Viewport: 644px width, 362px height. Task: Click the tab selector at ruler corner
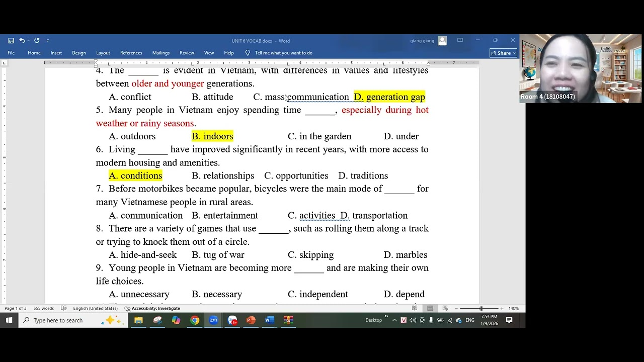pos(5,63)
